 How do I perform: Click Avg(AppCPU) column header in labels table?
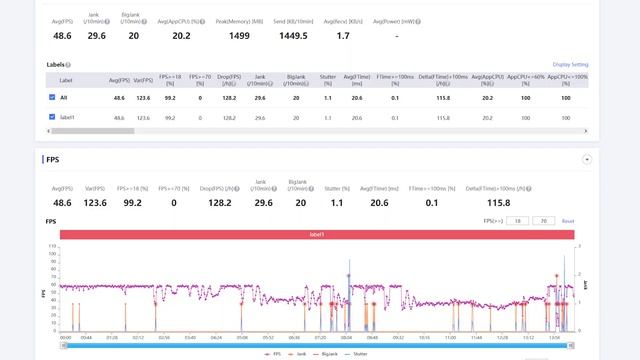tap(487, 80)
